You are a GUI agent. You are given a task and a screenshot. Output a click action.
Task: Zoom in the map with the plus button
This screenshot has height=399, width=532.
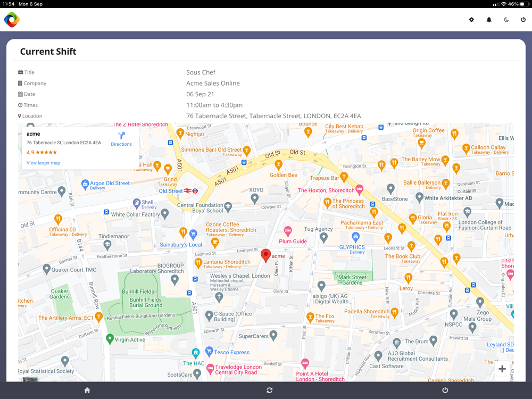click(502, 369)
